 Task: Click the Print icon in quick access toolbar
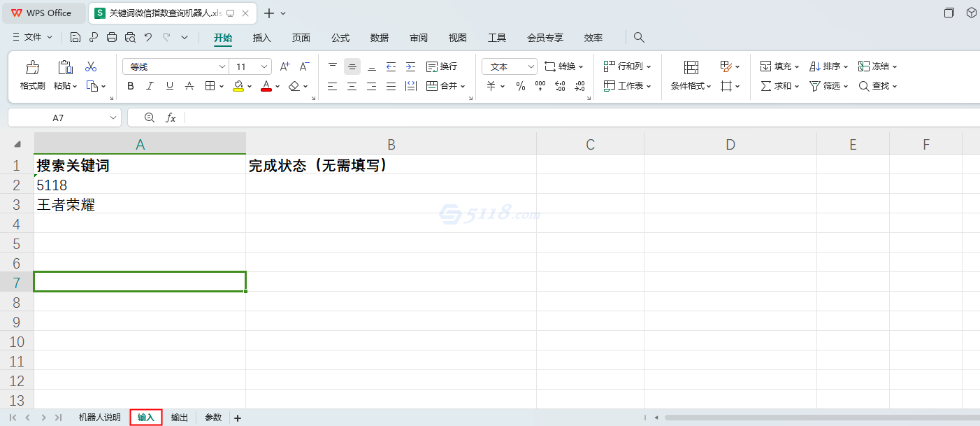pyautogui.click(x=112, y=38)
